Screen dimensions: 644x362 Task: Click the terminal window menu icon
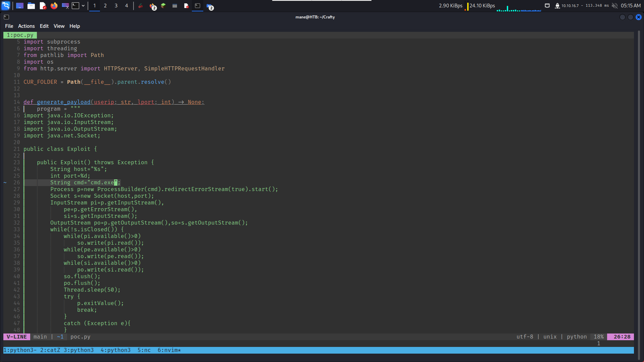(6, 17)
